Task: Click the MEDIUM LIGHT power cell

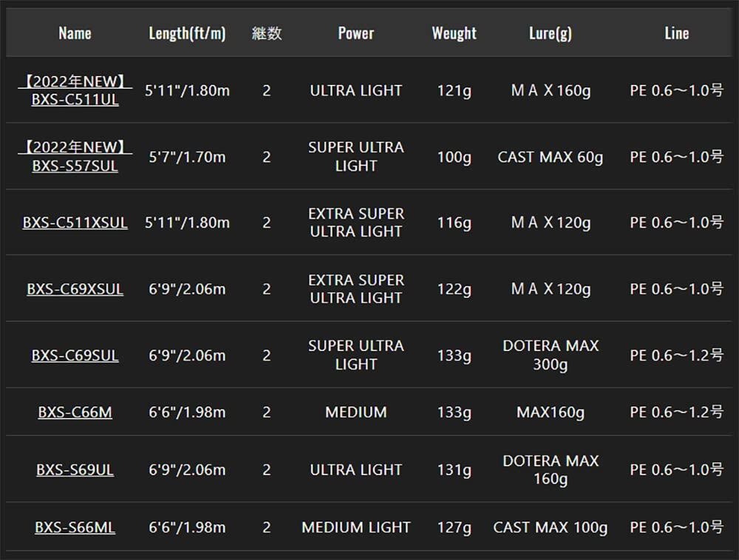Action: click(x=355, y=527)
